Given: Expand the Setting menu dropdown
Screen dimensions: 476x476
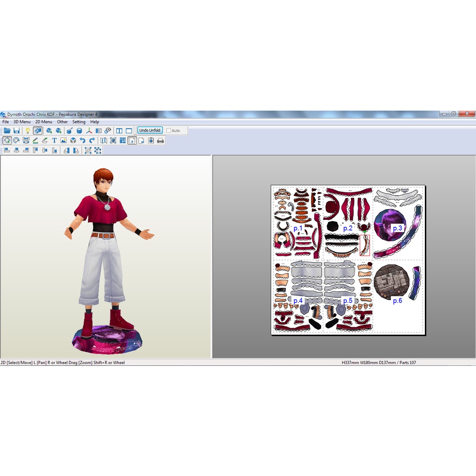Looking at the screenshot, I should point(79,122).
